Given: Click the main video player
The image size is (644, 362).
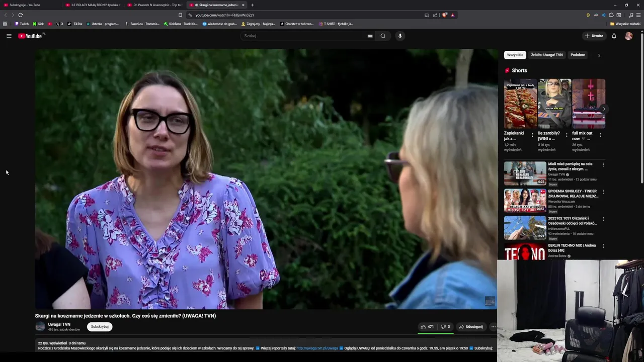Looking at the screenshot, I should [266, 179].
